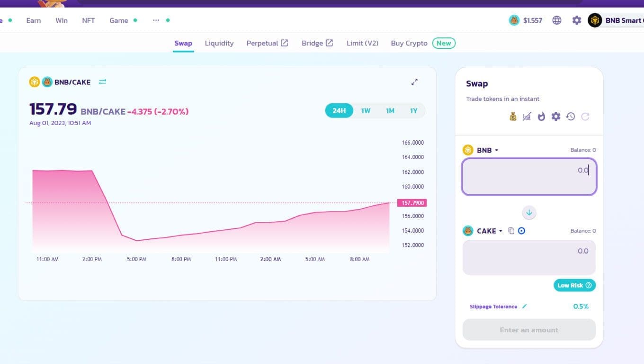Open swap settings gear in Swap panel
Viewport: 644px width, 364px height.
[556, 117]
